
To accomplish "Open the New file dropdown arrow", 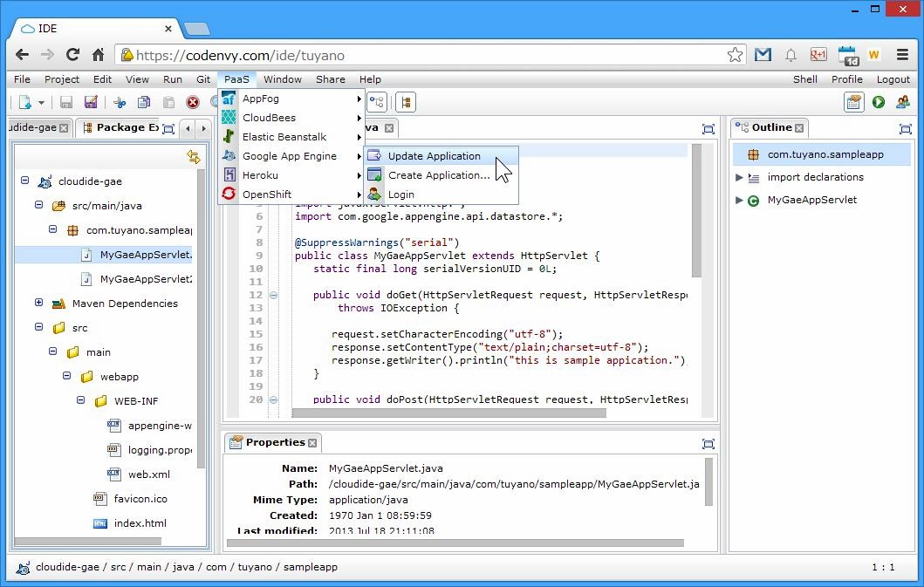I will tap(41, 103).
